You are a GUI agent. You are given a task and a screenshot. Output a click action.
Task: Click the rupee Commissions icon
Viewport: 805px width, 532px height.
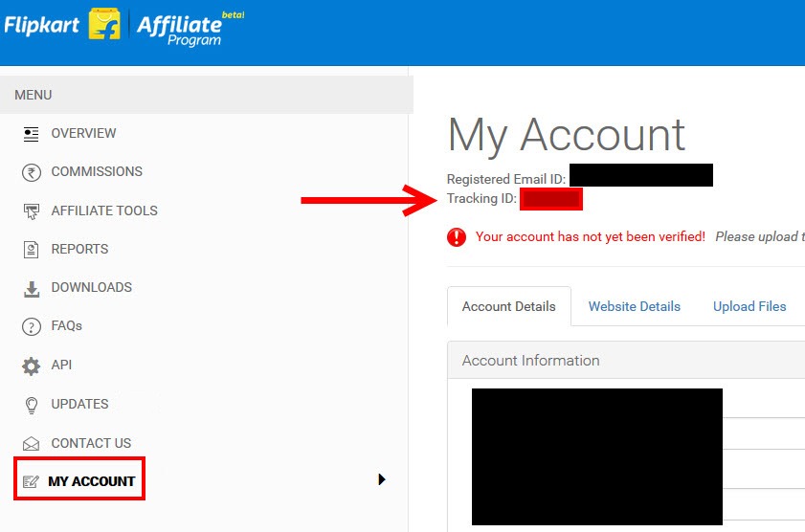(x=32, y=173)
